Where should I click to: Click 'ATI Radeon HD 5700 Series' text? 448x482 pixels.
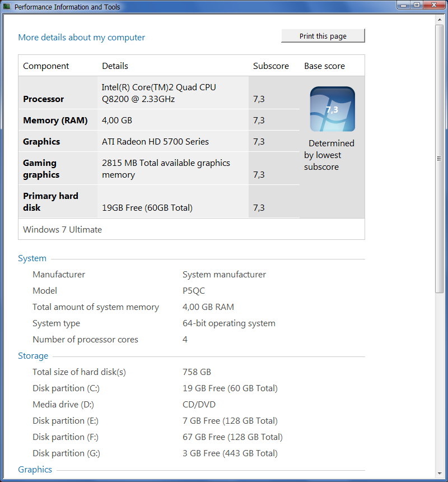point(155,142)
